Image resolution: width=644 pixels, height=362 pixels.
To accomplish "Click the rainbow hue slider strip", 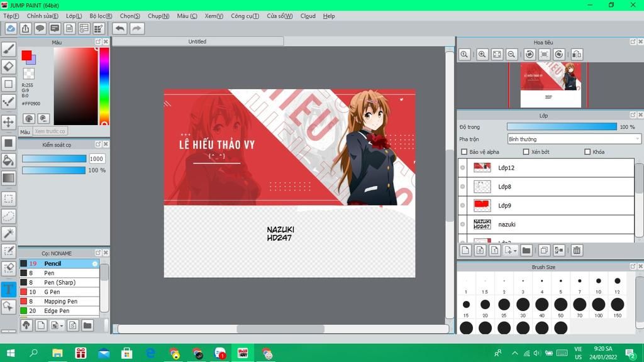I will (104, 86).
